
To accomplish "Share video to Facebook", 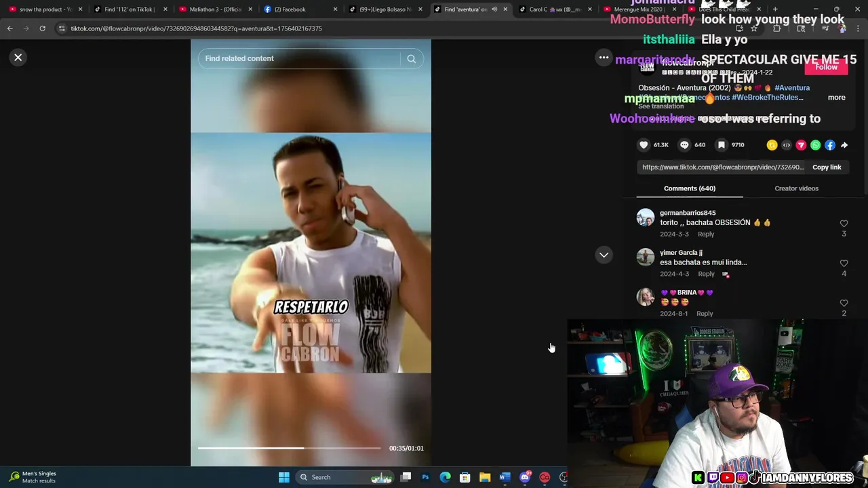I will pyautogui.click(x=830, y=145).
